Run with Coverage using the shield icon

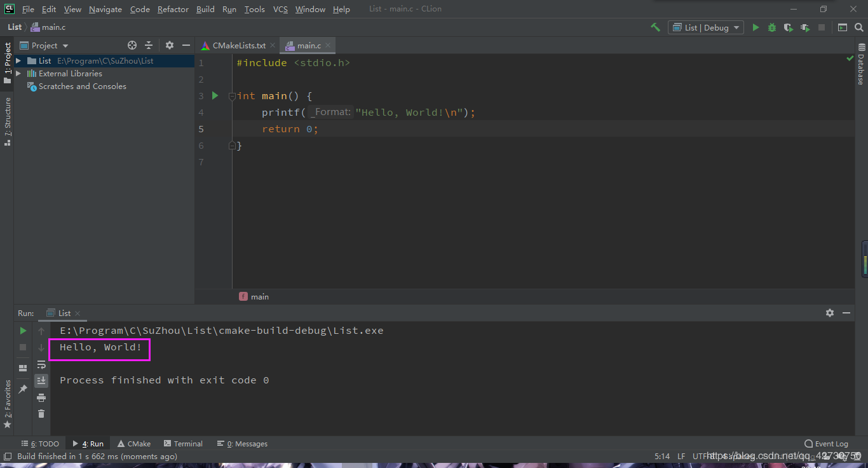click(x=789, y=27)
